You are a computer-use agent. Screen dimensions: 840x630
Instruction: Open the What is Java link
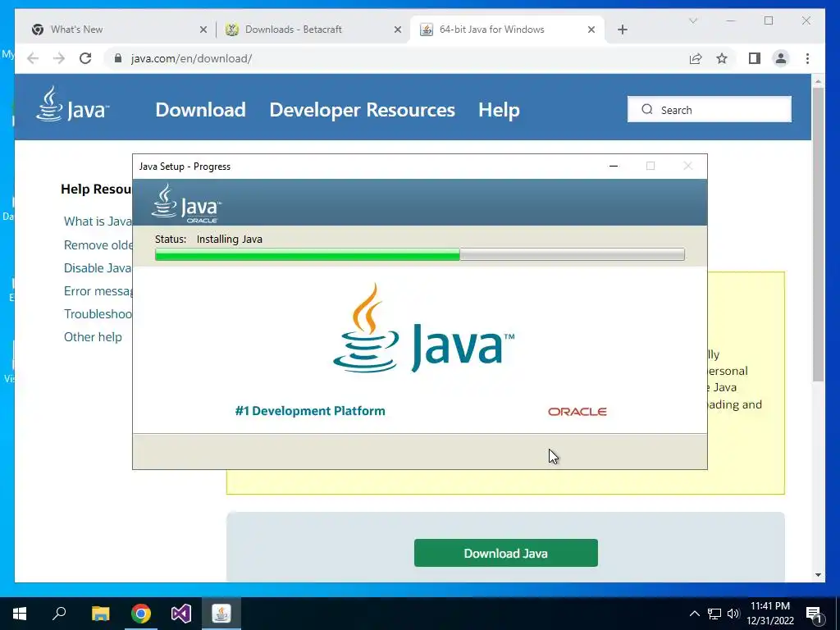(98, 221)
